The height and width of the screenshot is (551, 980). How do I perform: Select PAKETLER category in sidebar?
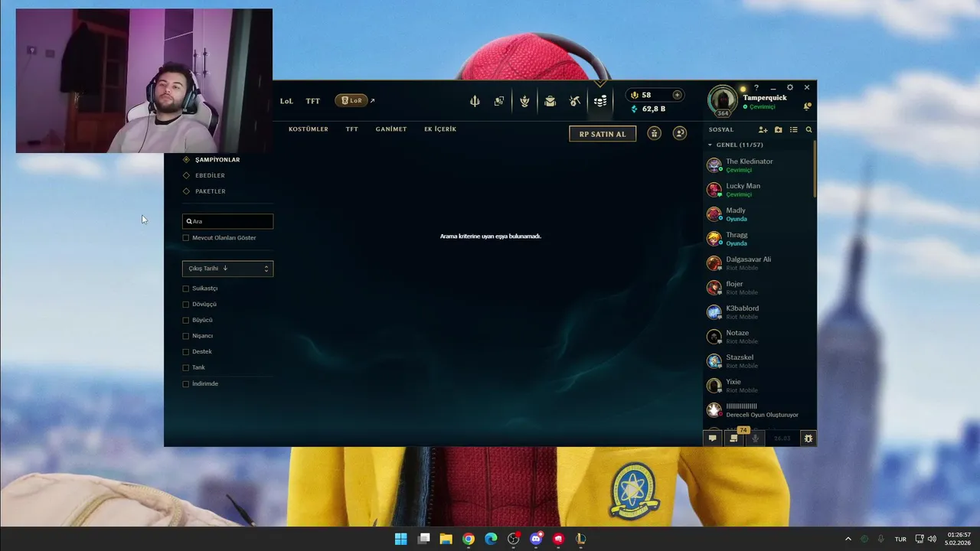pyautogui.click(x=210, y=191)
